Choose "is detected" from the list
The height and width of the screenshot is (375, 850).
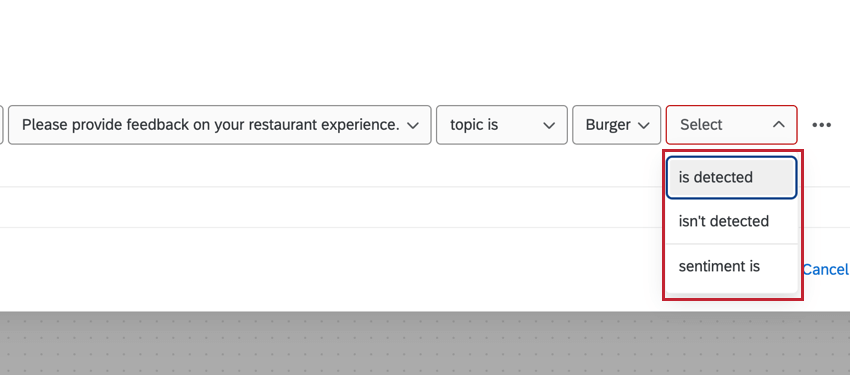coord(731,178)
